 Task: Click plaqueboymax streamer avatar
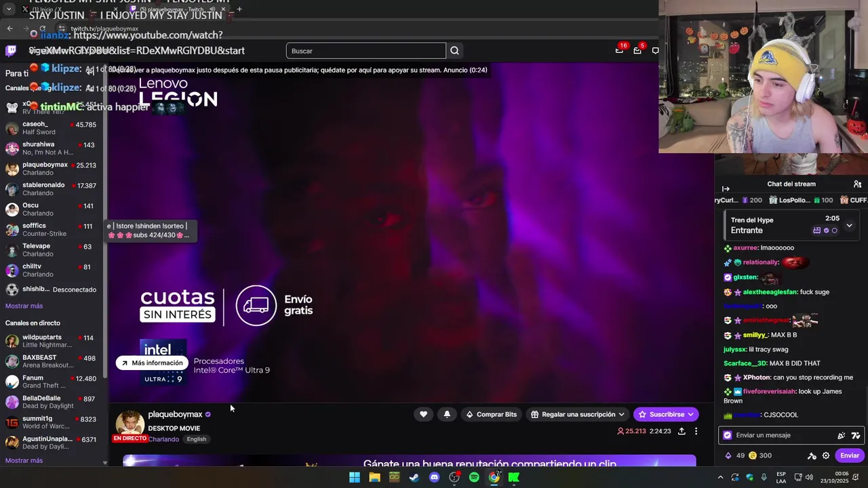pos(130,425)
